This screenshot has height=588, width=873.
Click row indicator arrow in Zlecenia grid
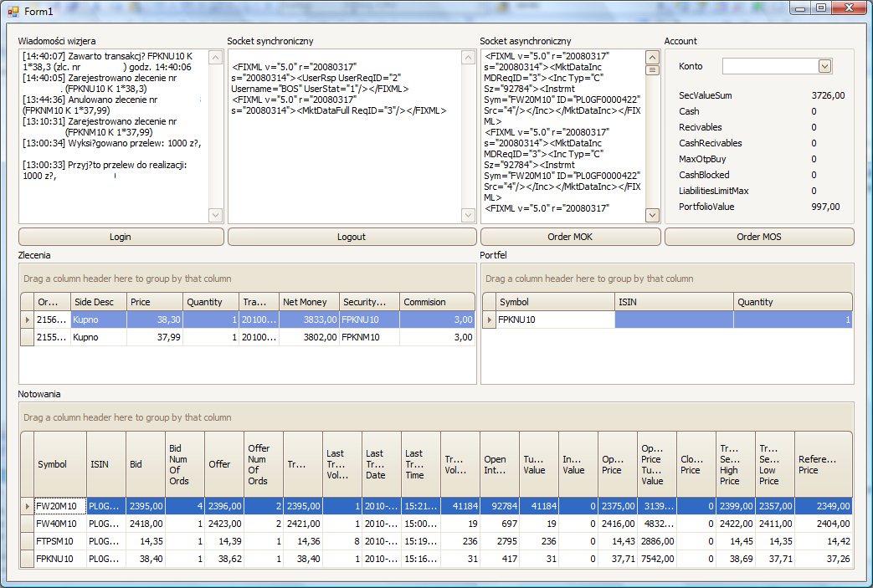27,320
